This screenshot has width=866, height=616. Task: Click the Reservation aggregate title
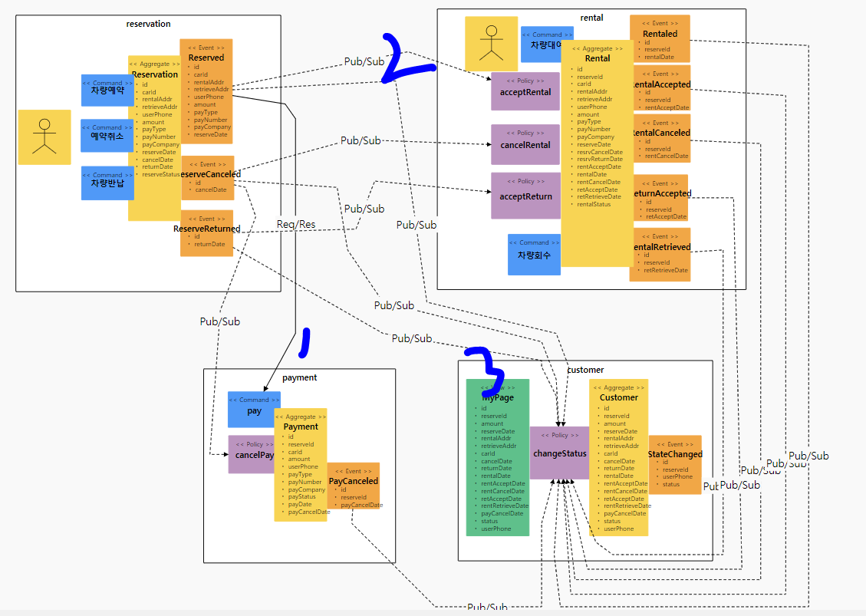pos(155,74)
